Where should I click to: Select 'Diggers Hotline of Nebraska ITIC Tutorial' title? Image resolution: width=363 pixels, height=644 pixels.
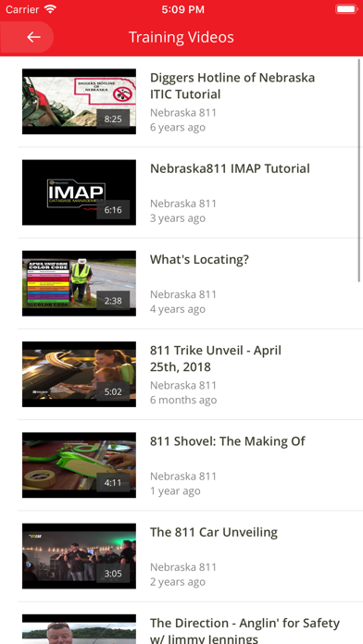click(232, 86)
